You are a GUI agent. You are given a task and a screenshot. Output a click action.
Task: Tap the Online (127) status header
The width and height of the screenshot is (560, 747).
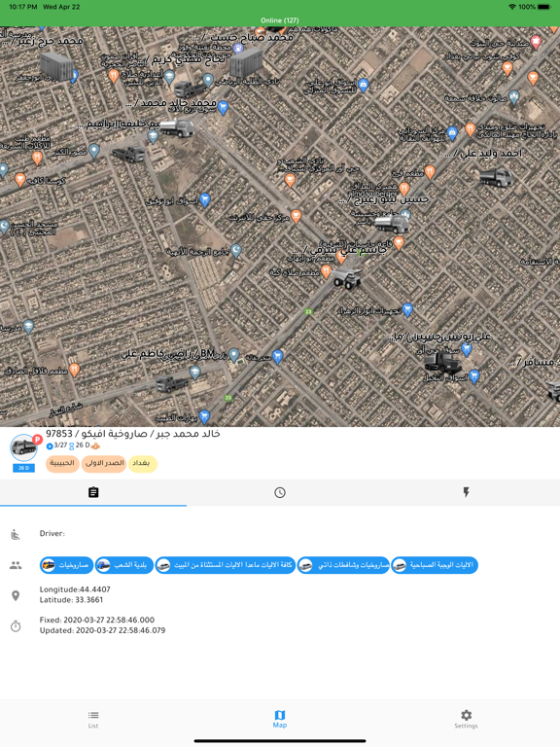tap(280, 20)
